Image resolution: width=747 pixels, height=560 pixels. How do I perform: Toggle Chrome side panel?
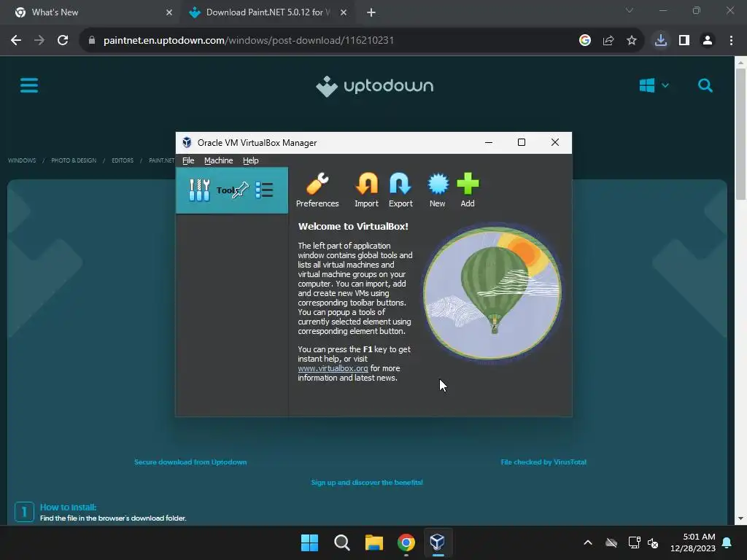(x=684, y=40)
